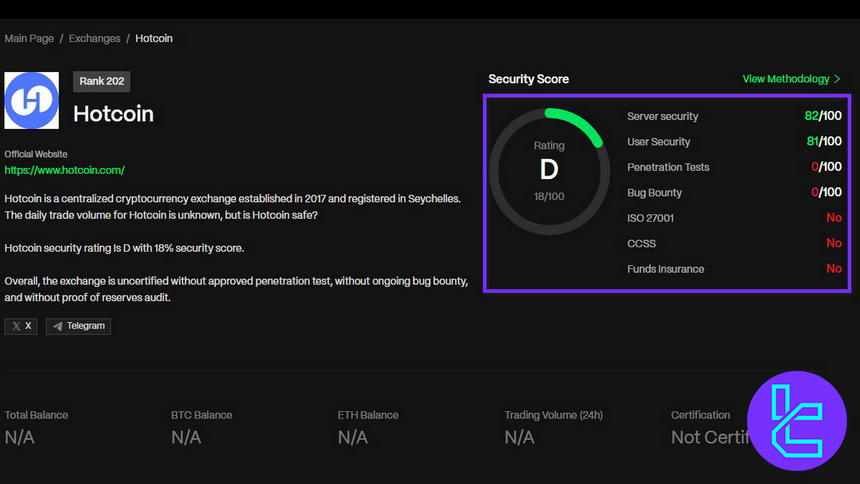
Task: Select the ETH Balance N/A value
Action: (x=353, y=437)
